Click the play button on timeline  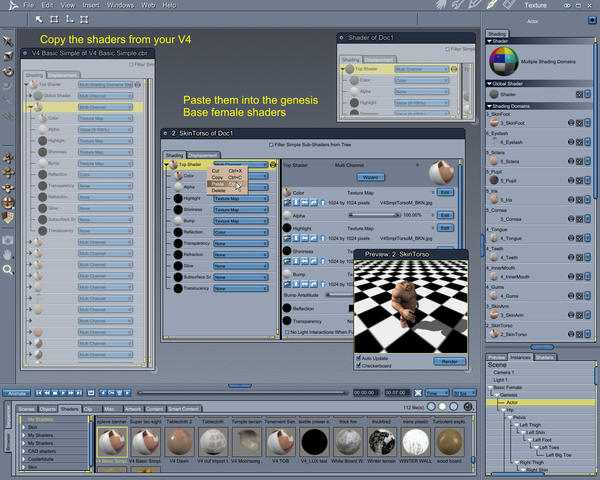[63, 393]
